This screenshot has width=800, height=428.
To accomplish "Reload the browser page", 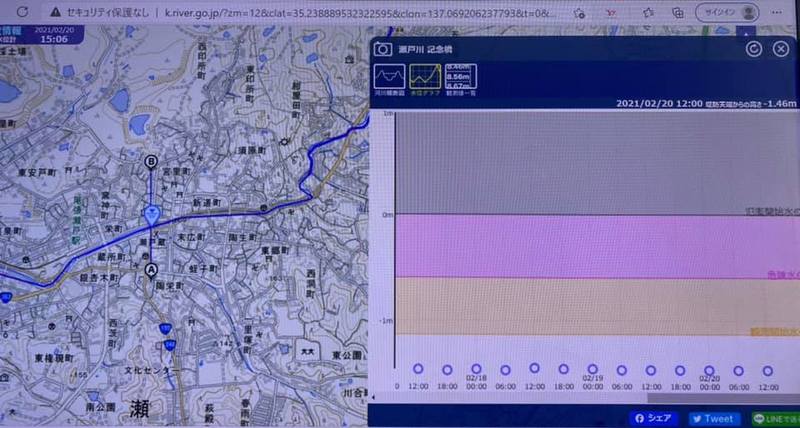I will pyautogui.click(x=20, y=12).
